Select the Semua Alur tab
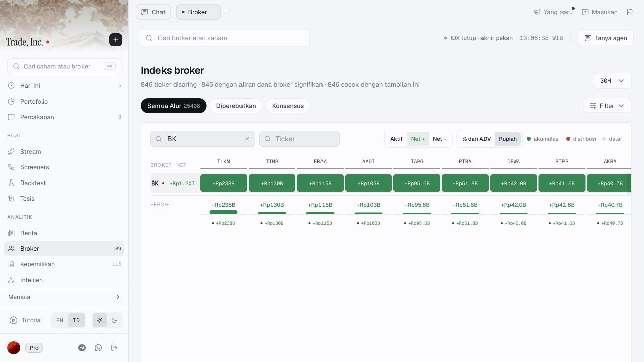 click(174, 106)
